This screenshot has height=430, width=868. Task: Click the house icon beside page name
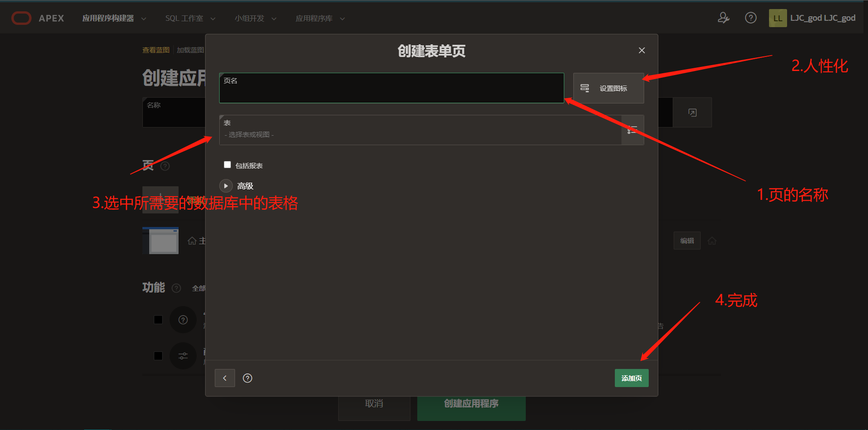point(192,241)
